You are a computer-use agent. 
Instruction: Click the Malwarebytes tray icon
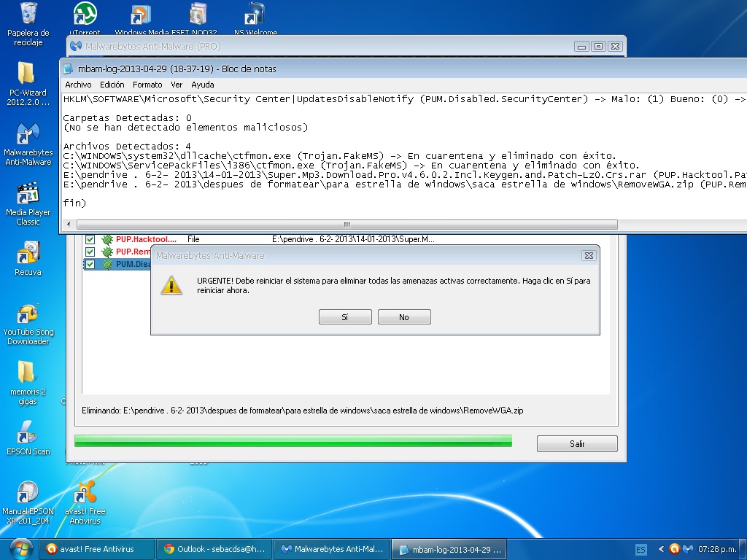tap(687, 549)
